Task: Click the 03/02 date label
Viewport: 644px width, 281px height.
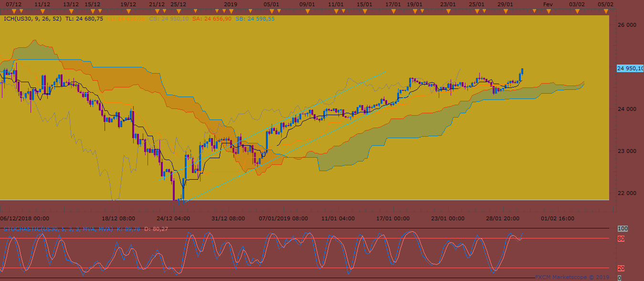Action: point(577,4)
